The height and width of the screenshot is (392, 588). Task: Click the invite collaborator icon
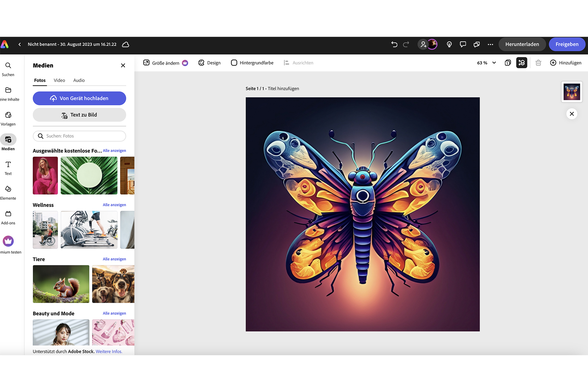click(x=423, y=44)
